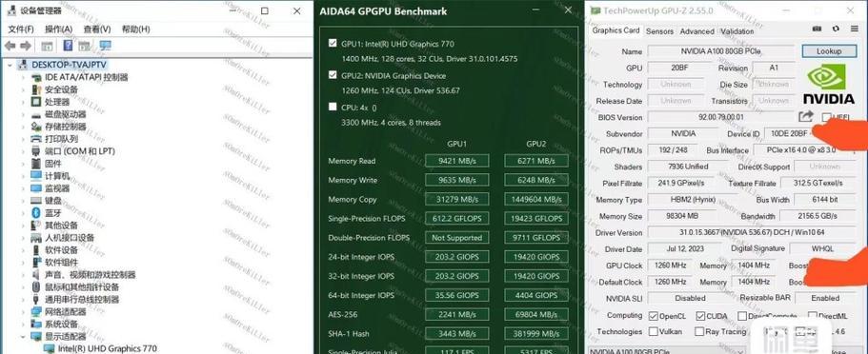868x354 pixels.
Task: Uncheck GPU1 Intel UHD Graphics 770 in AIDA64
Action: 333,43
